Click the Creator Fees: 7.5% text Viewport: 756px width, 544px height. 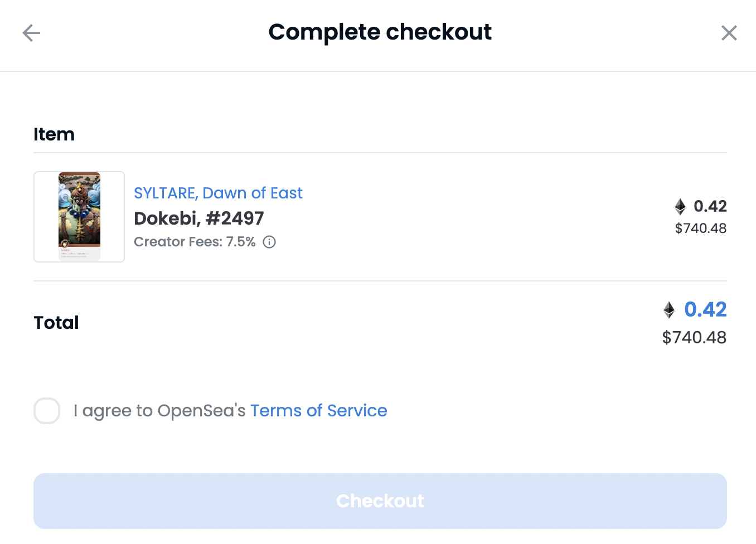(195, 242)
